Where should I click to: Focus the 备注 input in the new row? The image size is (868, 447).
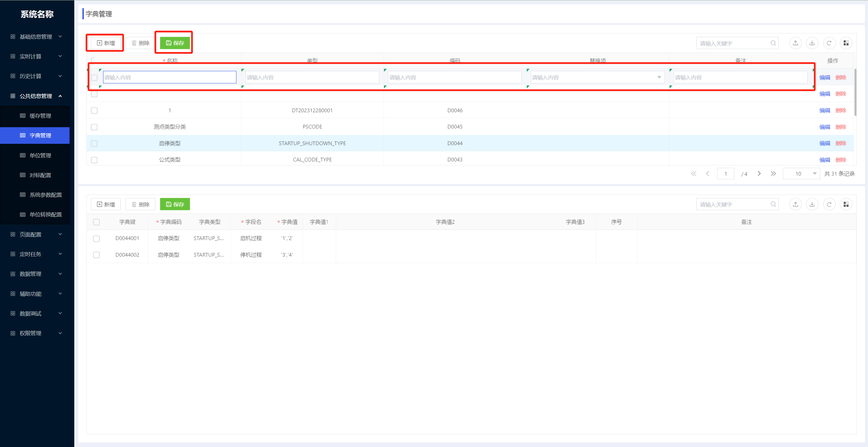[x=740, y=77]
